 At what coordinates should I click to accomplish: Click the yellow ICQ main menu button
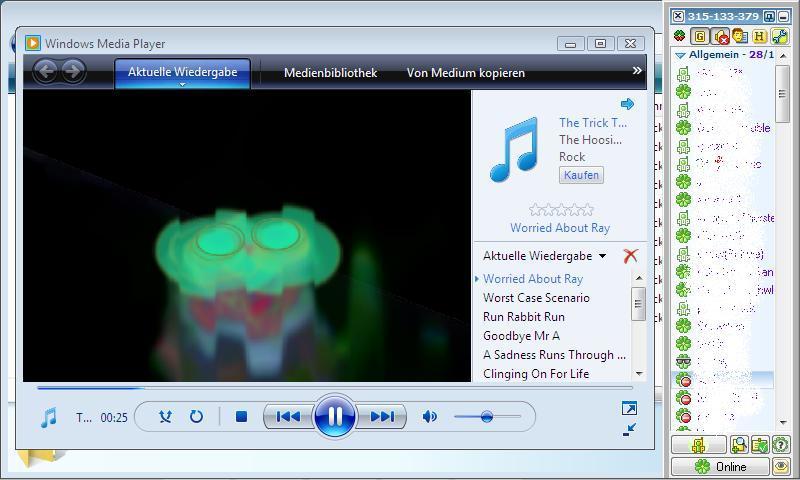click(698, 445)
